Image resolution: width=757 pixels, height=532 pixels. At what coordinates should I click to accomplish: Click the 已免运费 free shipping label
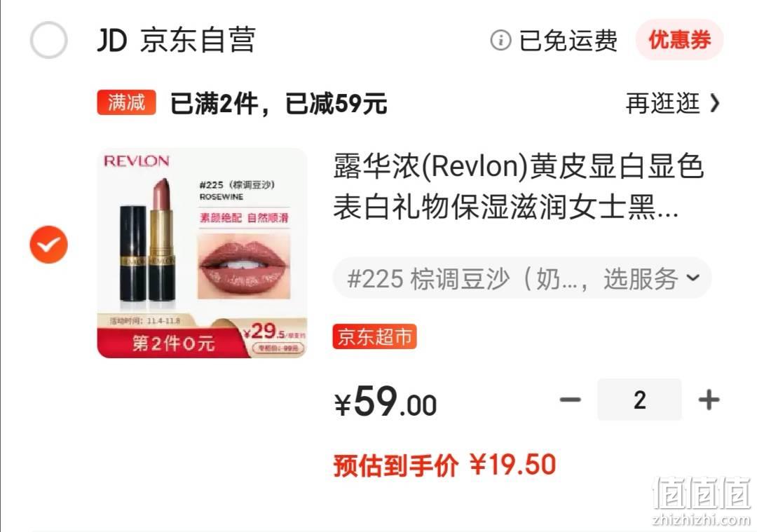tap(568, 40)
